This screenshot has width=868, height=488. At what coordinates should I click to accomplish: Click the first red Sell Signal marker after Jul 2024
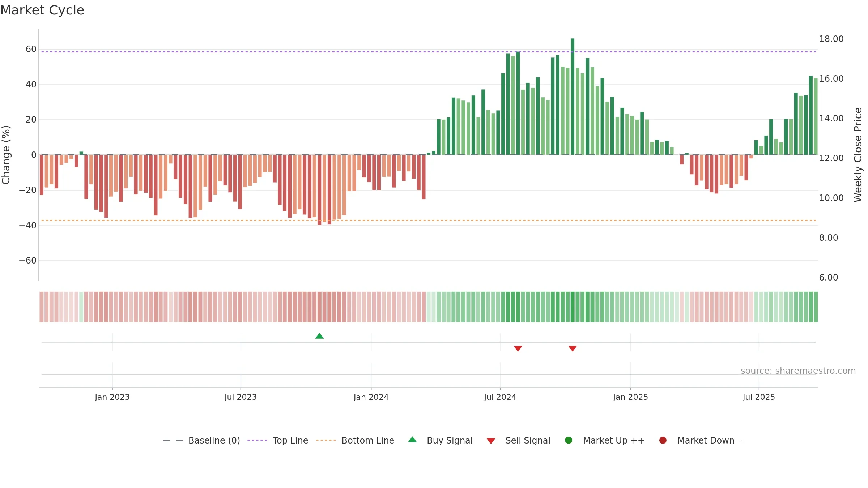(x=518, y=348)
